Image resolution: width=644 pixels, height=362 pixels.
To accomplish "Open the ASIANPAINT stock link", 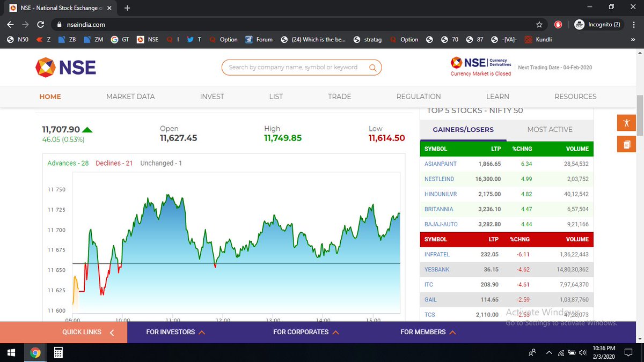I will [x=440, y=164].
